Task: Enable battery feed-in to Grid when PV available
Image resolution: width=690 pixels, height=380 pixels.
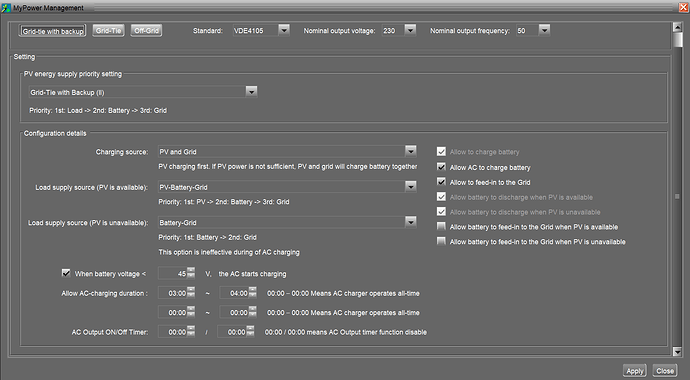Action: pos(441,227)
